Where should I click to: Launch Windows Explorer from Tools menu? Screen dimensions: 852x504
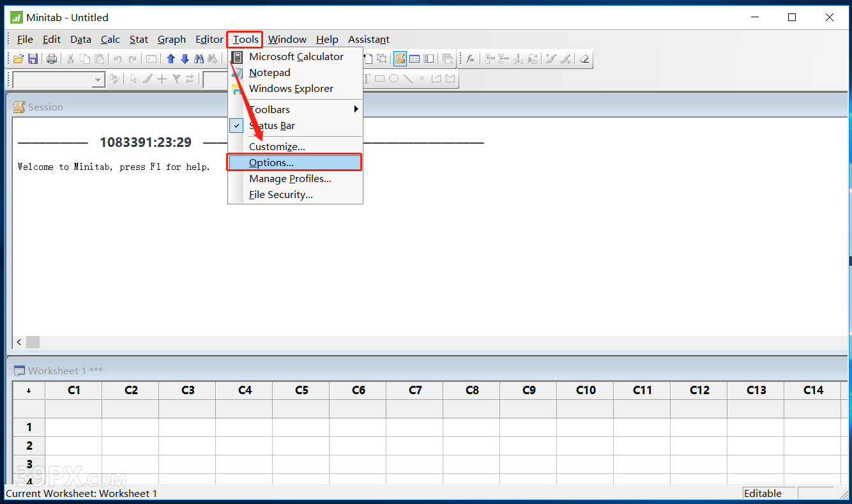(296, 88)
